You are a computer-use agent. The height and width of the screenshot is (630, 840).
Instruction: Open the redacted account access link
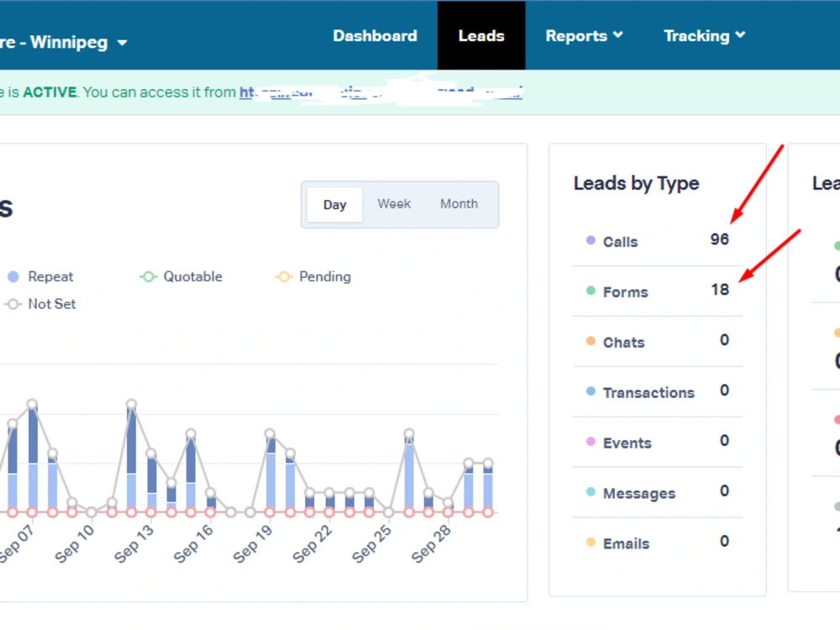click(x=381, y=92)
